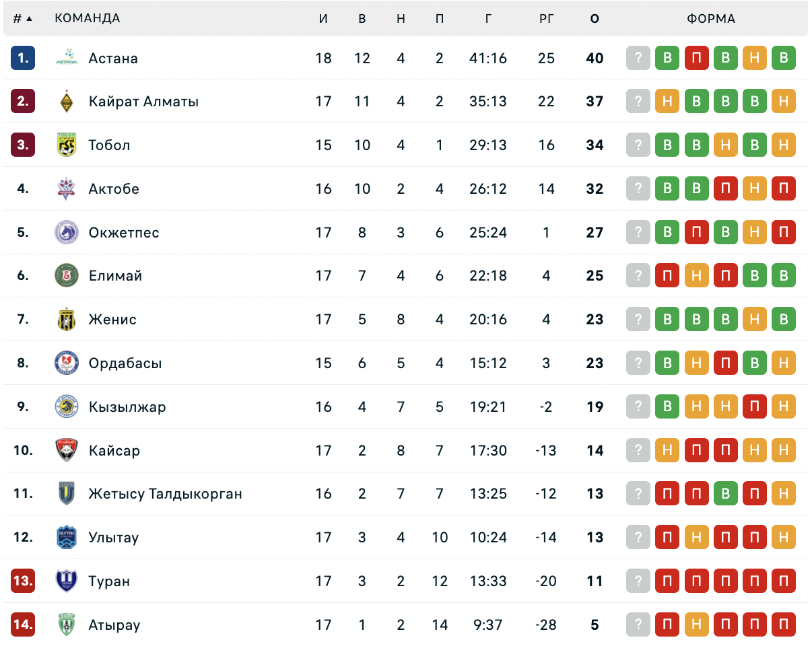The image size is (812, 646).
Task: Click Женис's orange Н draw form badge
Action: tap(755, 320)
